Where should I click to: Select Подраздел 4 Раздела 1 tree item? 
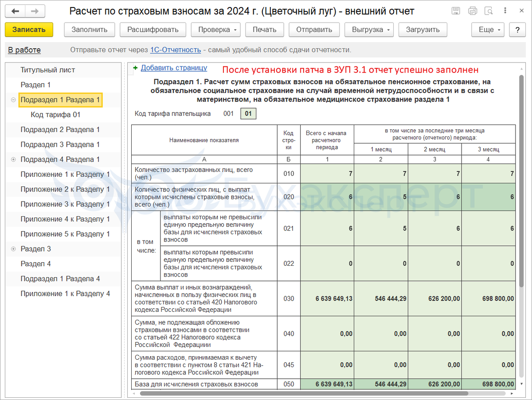click(x=60, y=159)
